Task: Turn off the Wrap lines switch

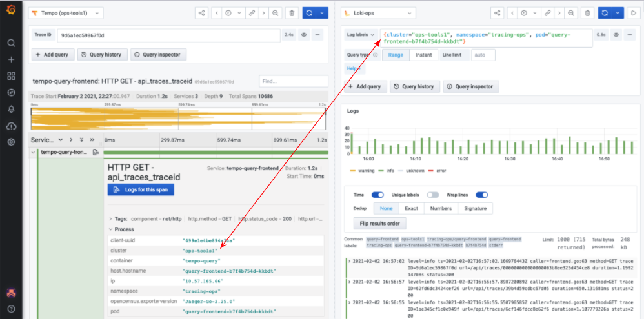Action: pyautogui.click(x=482, y=195)
